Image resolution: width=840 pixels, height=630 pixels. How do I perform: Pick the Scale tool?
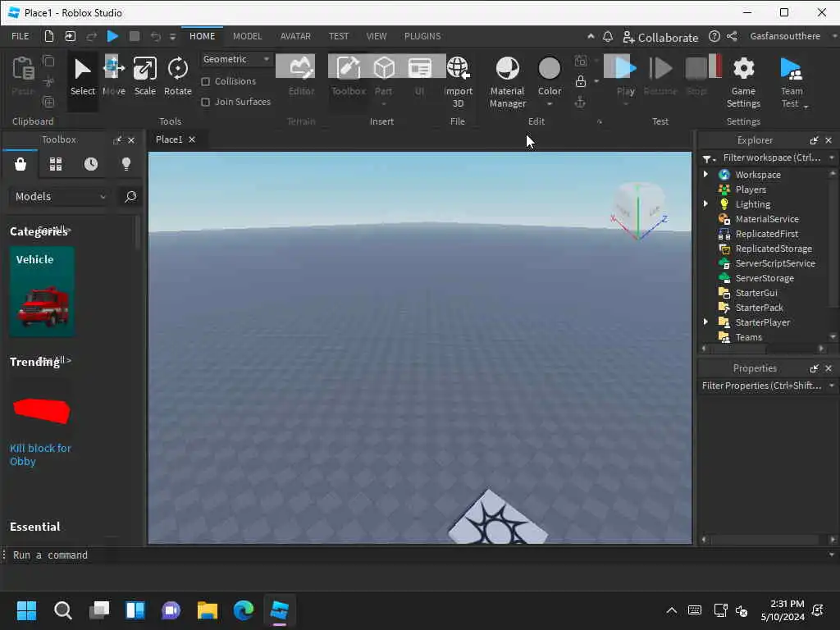[144, 76]
